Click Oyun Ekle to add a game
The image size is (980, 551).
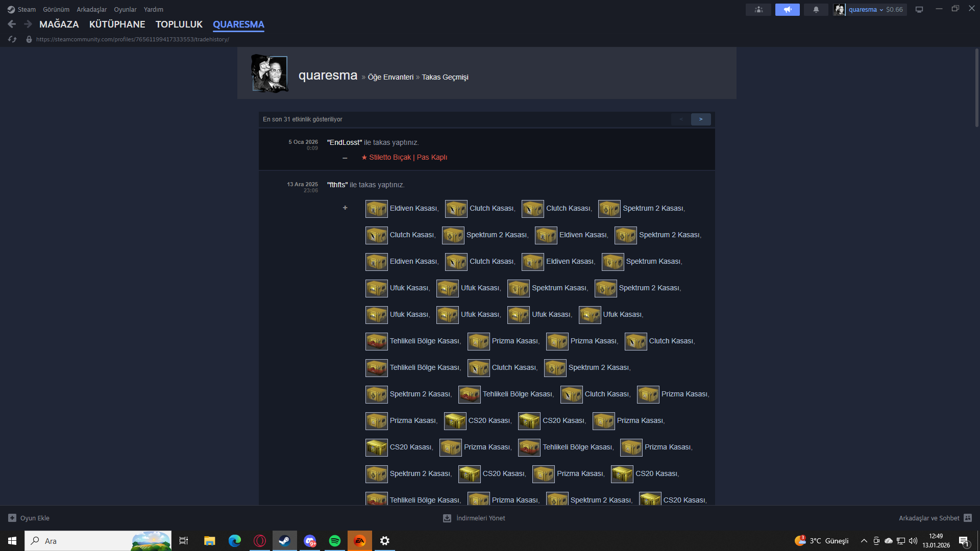click(29, 518)
